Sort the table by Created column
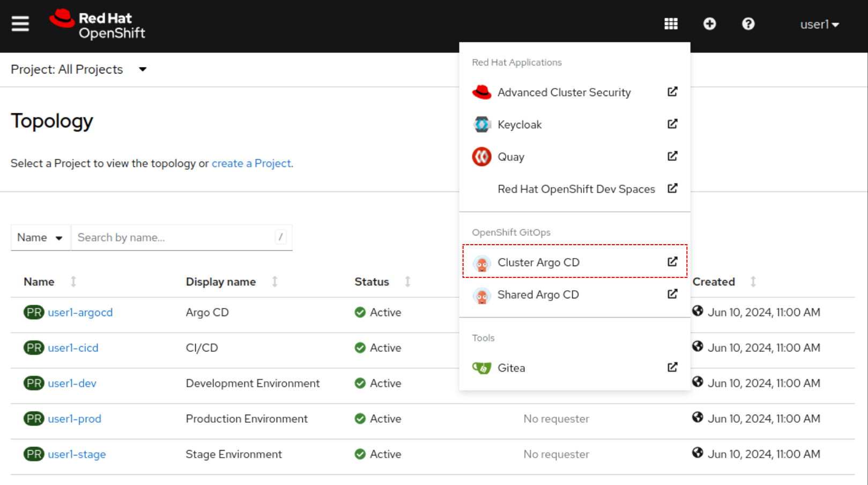Image resolution: width=868 pixels, height=485 pixels. pyautogui.click(x=724, y=282)
